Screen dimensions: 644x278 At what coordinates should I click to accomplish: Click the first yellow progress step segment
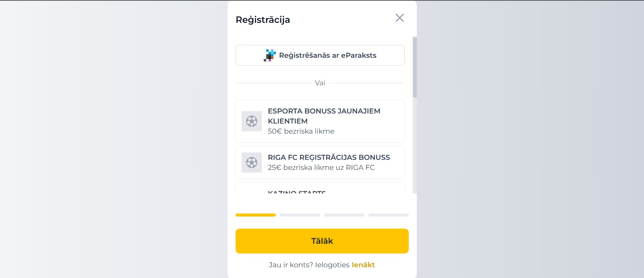tap(256, 215)
